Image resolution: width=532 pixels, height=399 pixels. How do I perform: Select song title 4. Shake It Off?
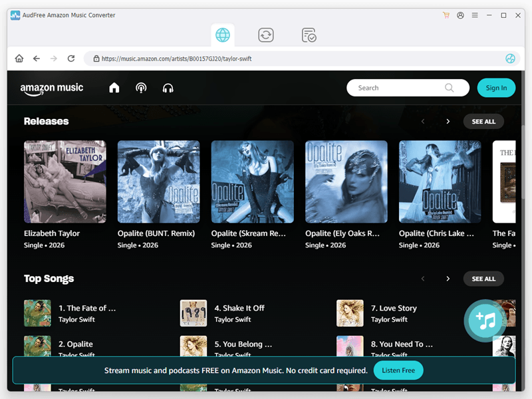point(239,308)
